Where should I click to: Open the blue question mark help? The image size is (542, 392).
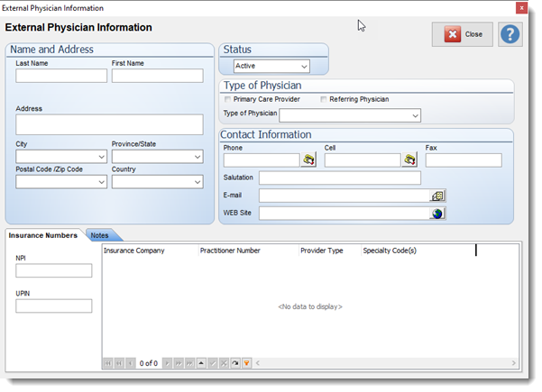510,34
